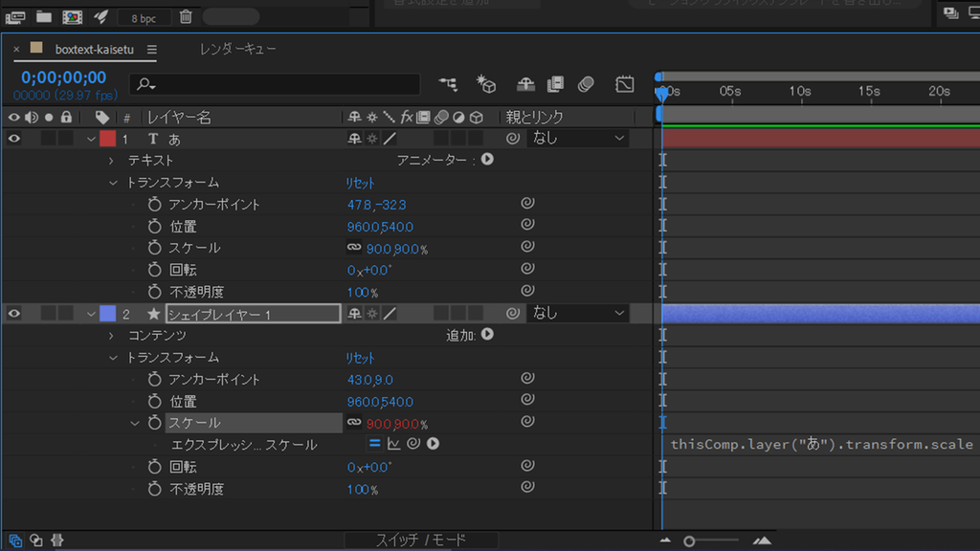Open the アニメーター menu button
980x551 pixels.
tap(487, 160)
